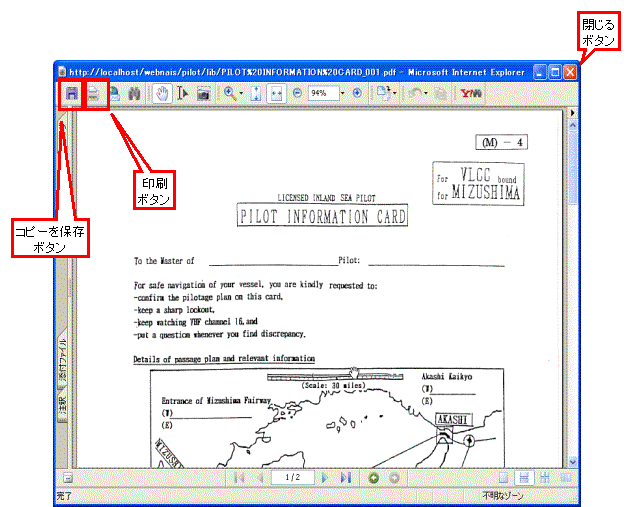
Task: Choose the Text Select tool
Action: point(183,93)
